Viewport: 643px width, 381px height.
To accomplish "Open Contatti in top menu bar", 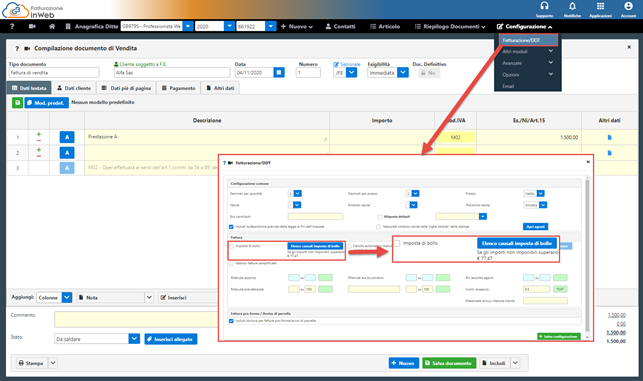I will [x=340, y=26].
